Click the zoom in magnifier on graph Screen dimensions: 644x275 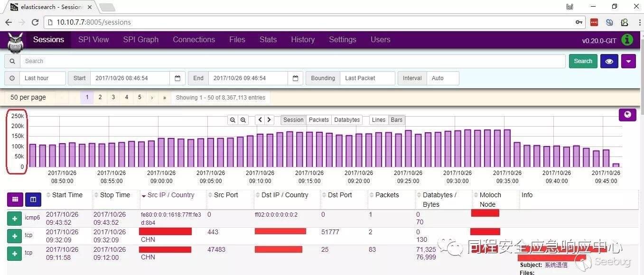[243, 120]
